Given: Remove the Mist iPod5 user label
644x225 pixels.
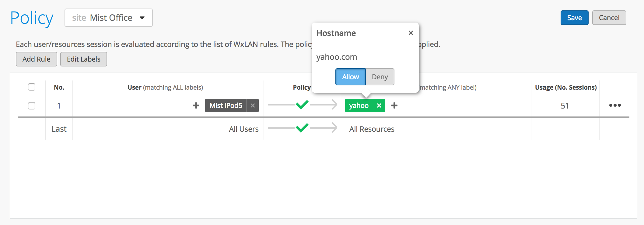Looking at the screenshot, I should pyautogui.click(x=252, y=105).
